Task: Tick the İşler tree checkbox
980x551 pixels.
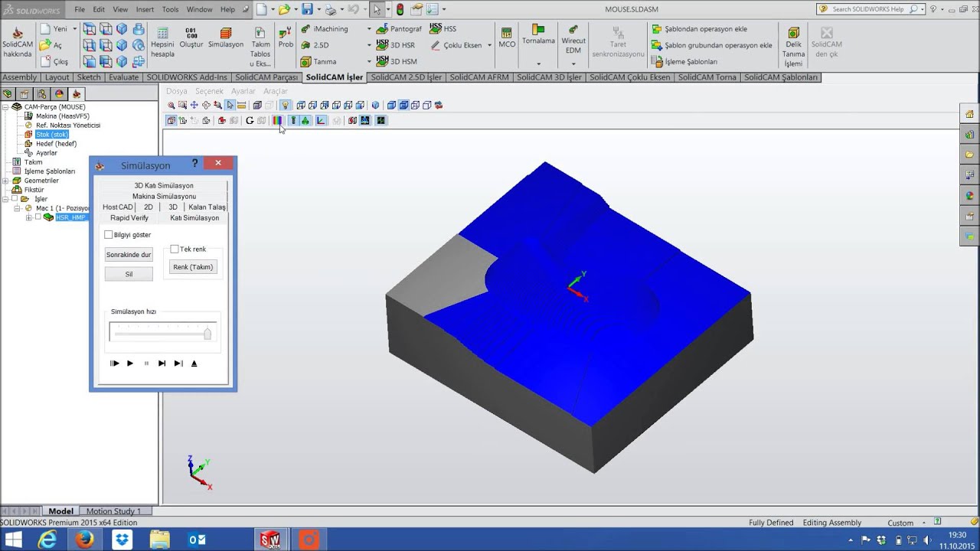Action: (15, 199)
